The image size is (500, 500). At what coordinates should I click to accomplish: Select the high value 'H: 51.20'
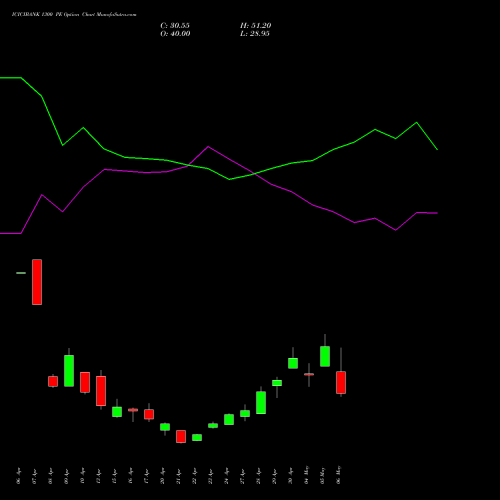point(256,26)
